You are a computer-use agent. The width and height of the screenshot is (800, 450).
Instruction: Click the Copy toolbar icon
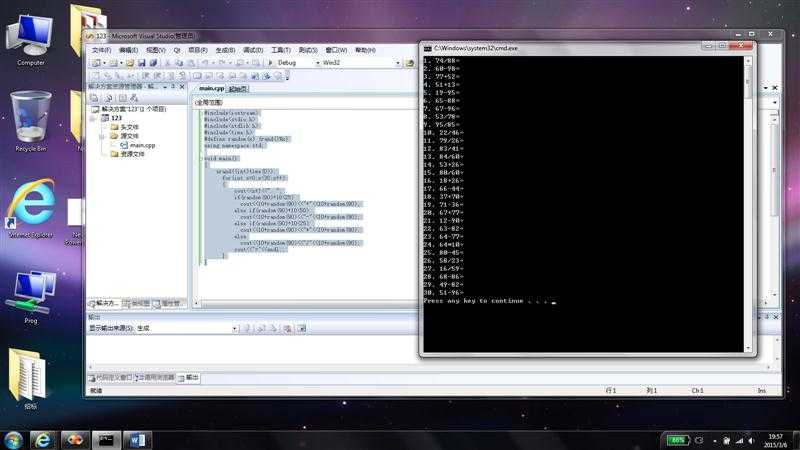coord(179,63)
